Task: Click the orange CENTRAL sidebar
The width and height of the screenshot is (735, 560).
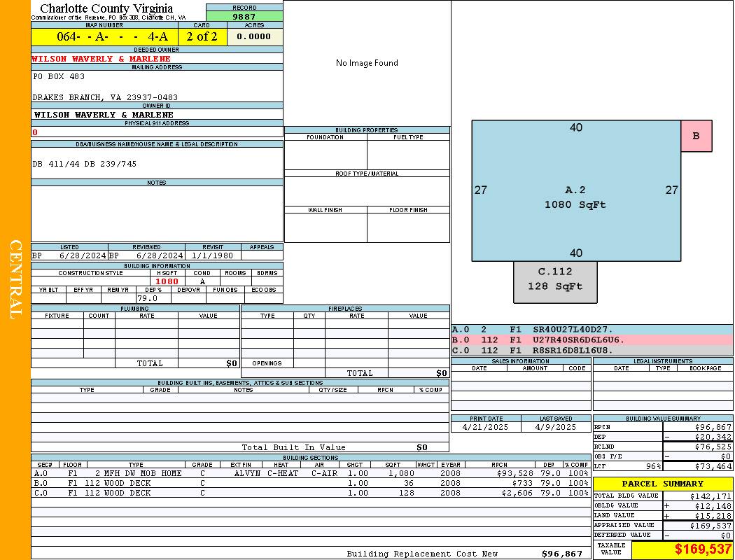Action: (x=15, y=280)
